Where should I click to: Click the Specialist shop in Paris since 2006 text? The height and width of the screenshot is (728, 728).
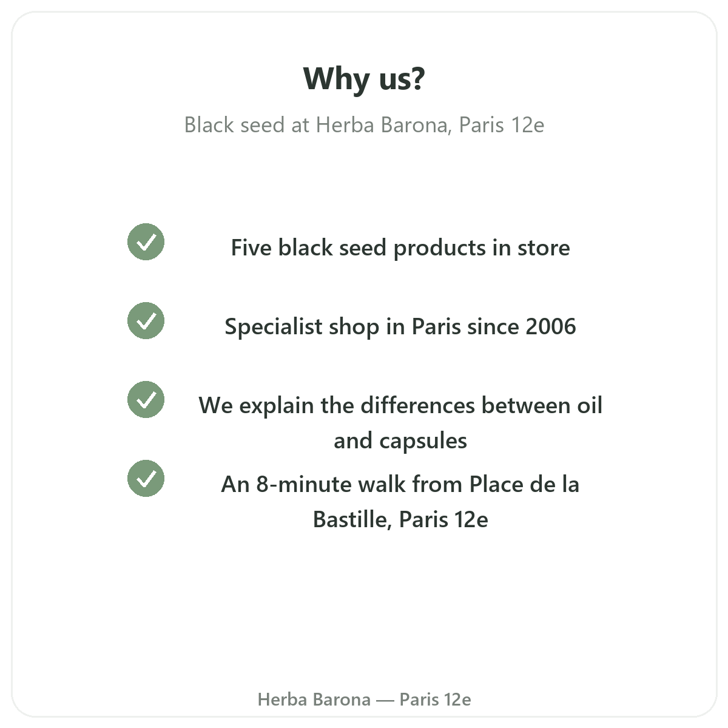point(400,327)
